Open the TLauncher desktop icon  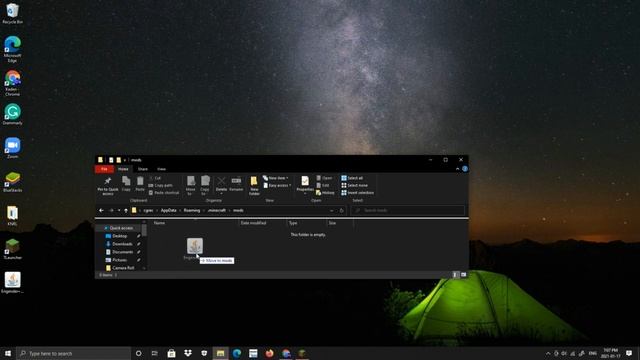click(x=12, y=249)
